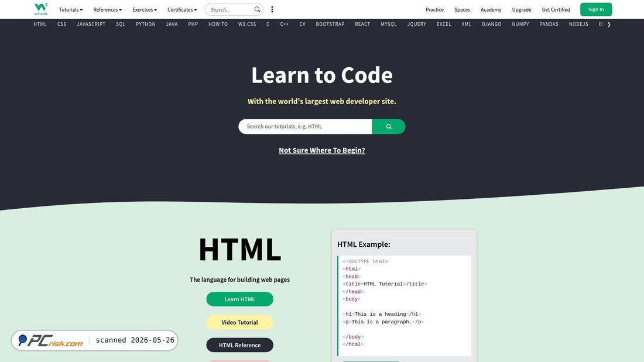The image size is (644, 362).
Task: Click the Sign In button
Action: pos(596,9)
